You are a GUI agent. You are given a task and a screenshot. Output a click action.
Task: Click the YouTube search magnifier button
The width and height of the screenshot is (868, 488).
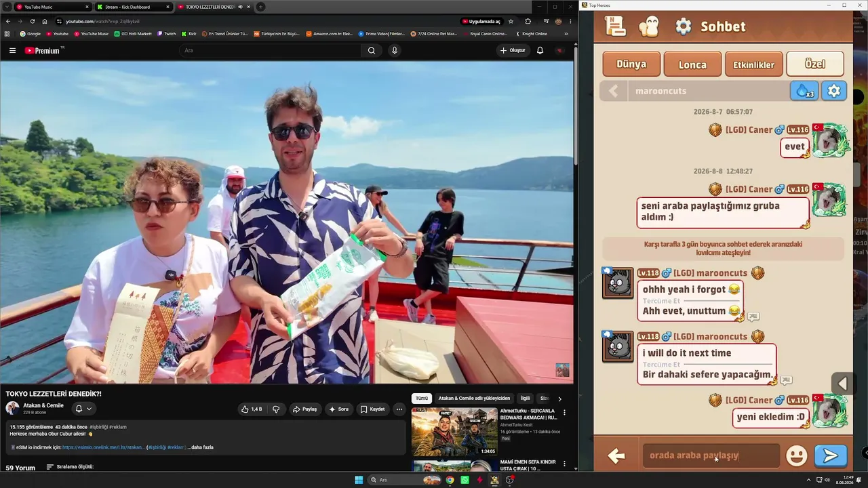[372, 50]
